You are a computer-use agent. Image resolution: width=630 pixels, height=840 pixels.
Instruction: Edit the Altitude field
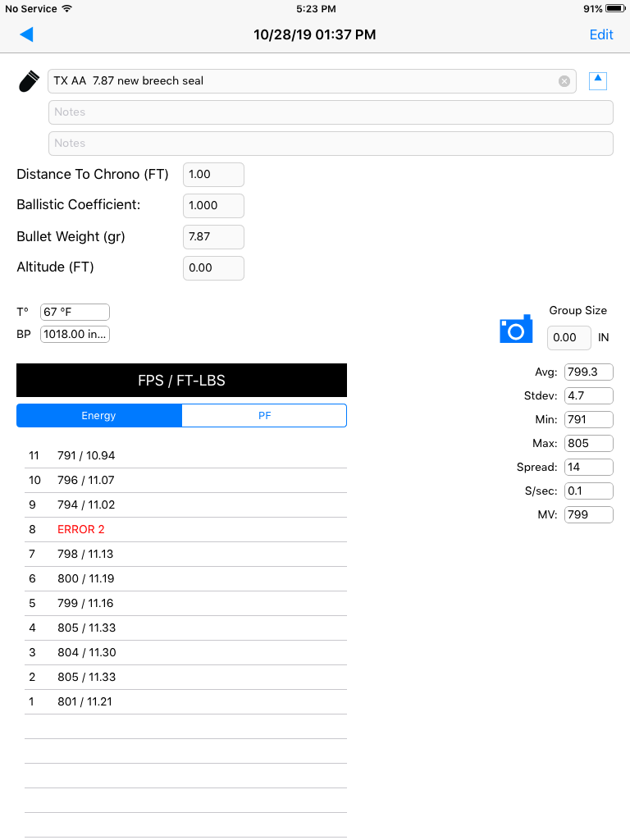[x=213, y=268]
